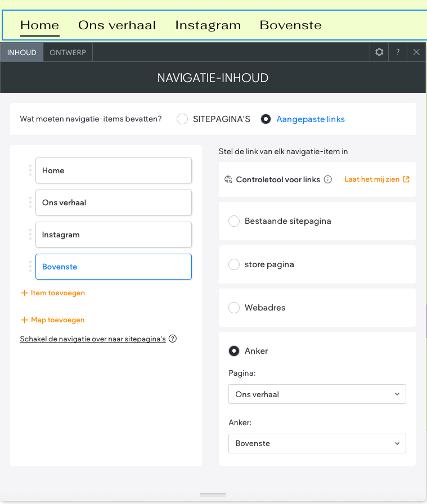Expand the Anker dropdown showing Bovenste

tap(317, 443)
